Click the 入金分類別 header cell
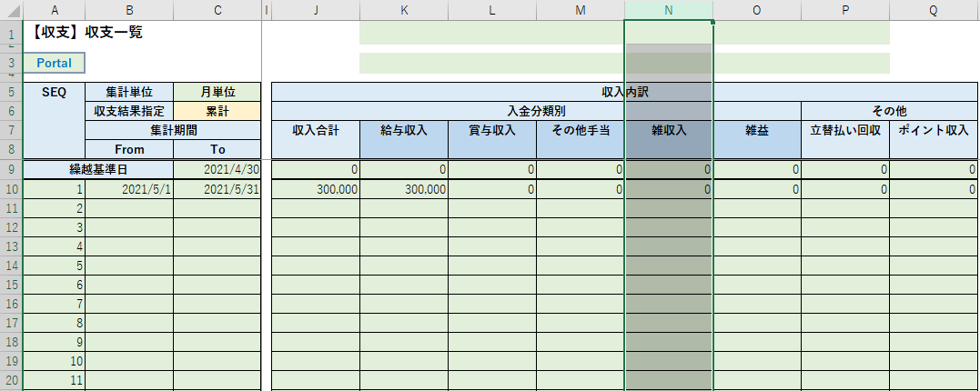The width and height of the screenshot is (980, 391). [537, 111]
